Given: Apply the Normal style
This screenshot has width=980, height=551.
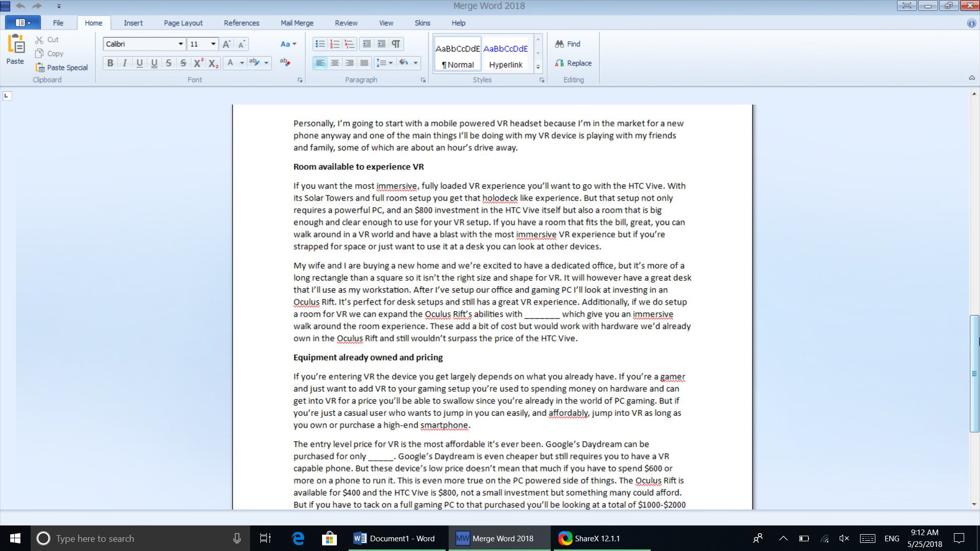Looking at the screenshot, I should click(x=457, y=55).
